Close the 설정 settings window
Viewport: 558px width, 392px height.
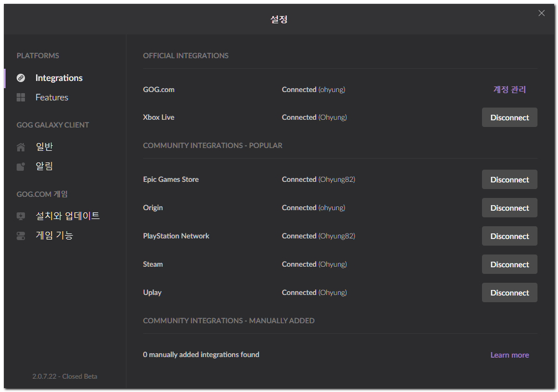541,13
